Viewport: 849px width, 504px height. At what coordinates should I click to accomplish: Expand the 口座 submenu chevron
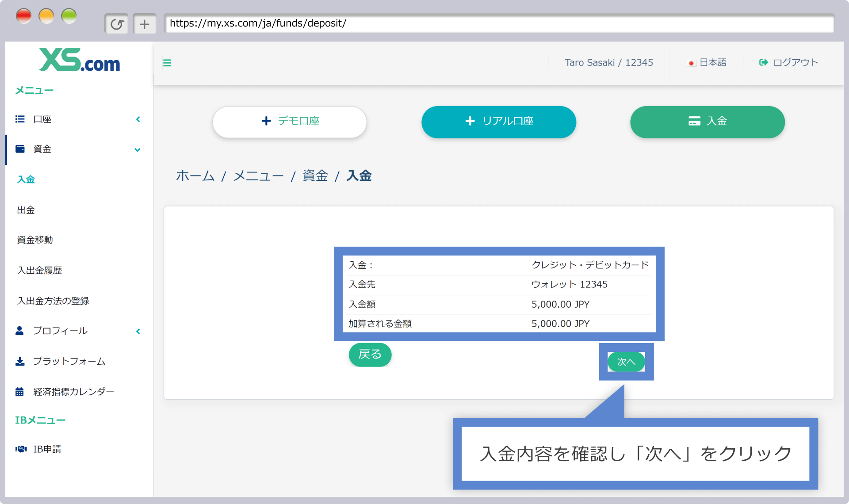pyautogui.click(x=138, y=119)
